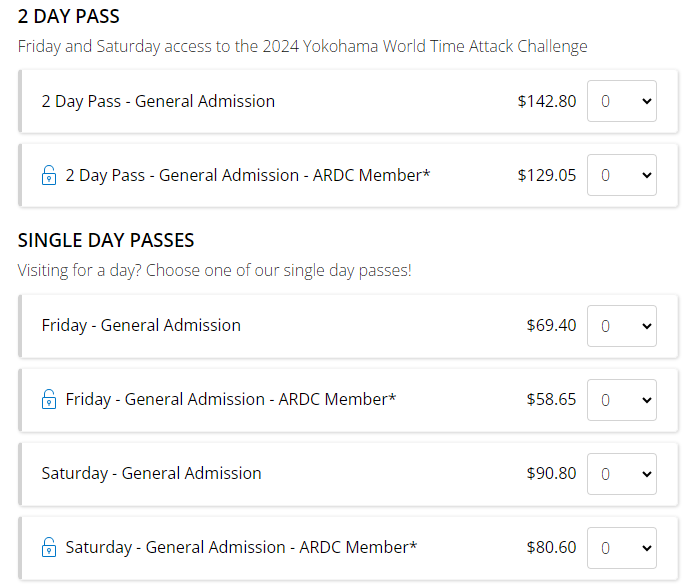This screenshot has height=587, width=693.
Task: Expand the Friday General Admission quantity selector
Action: 621,325
